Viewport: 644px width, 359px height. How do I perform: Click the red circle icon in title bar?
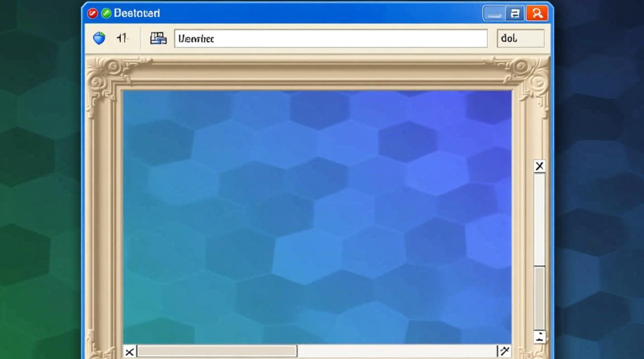click(92, 13)
